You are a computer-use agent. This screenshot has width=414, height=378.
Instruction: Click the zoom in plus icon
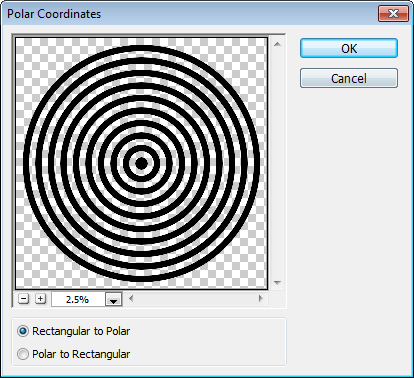[40, 299]
